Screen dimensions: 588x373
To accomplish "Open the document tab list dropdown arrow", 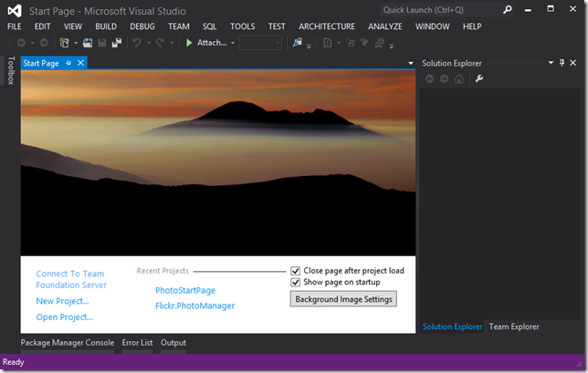I will 411,63.
